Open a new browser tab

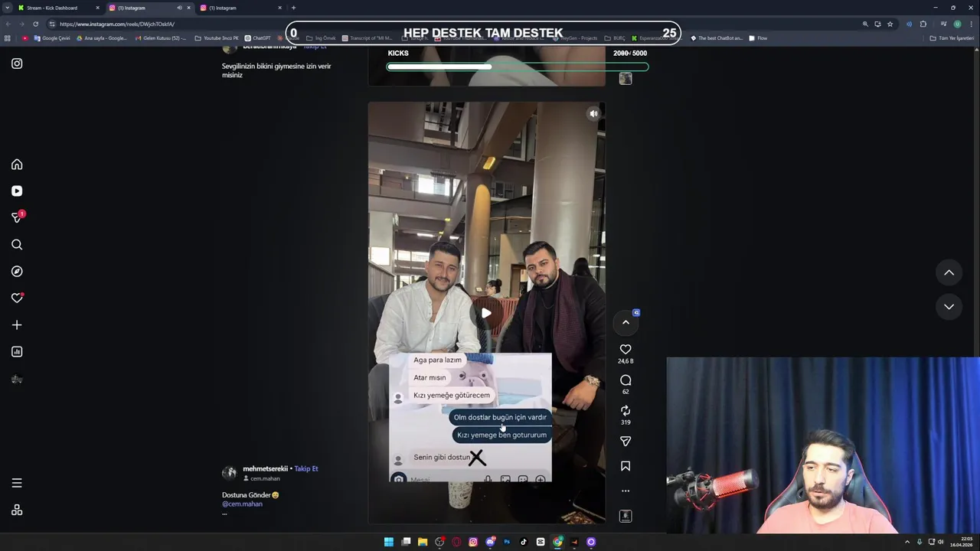293,8
